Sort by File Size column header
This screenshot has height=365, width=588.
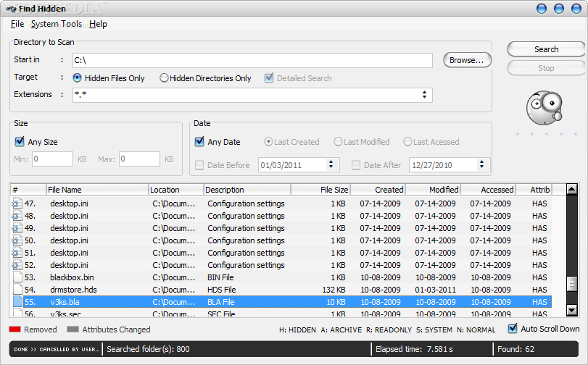click(x=320, y=190)
